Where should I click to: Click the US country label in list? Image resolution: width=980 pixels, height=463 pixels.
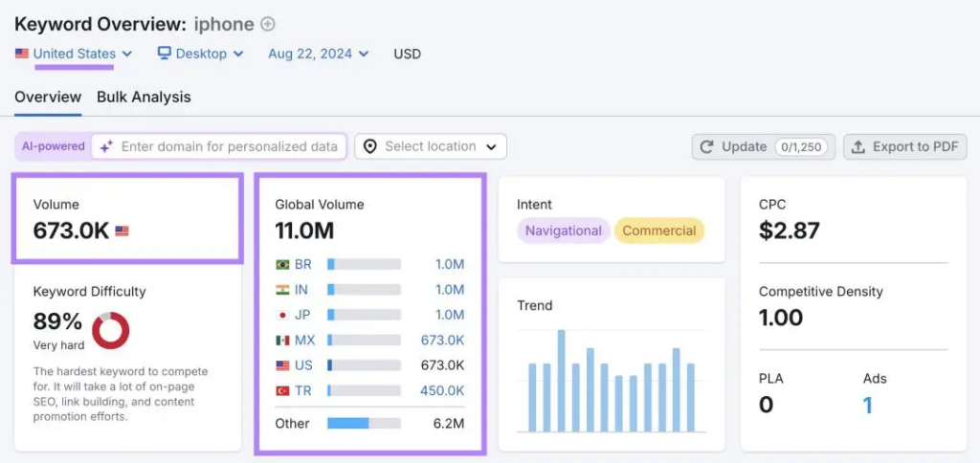click(303, 365)
